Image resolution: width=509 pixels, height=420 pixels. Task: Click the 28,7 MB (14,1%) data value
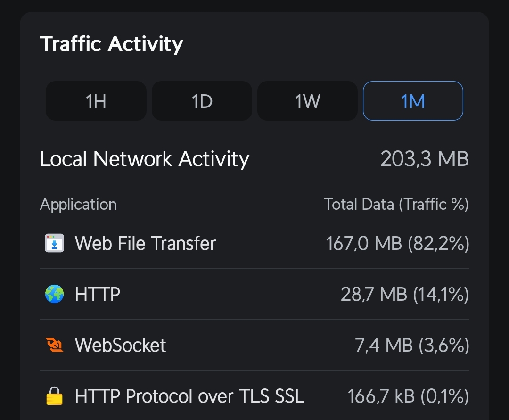404,295
